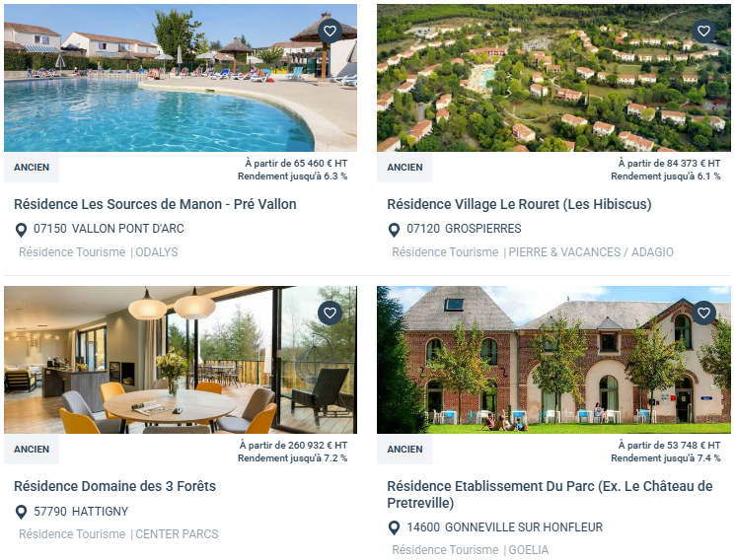Image resolution: width=735 pixels, height=560 pixels.
Task: View the aerial village photo thumbnail
Action: pyautogui.click(x=553, y=78)
